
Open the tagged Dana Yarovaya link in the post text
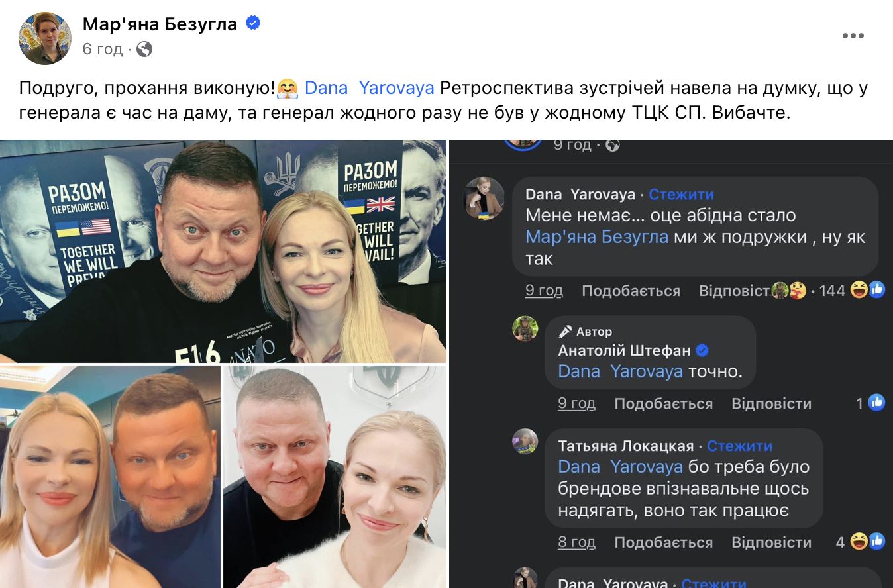click(369, 88)
